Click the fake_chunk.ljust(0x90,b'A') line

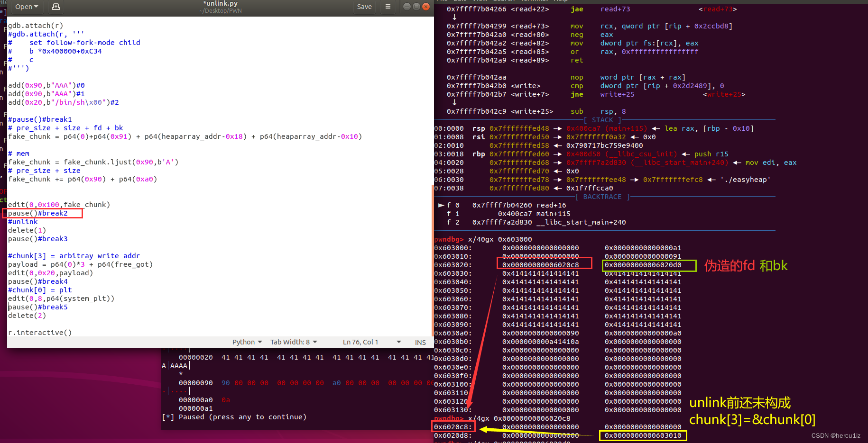pos(93,162)
